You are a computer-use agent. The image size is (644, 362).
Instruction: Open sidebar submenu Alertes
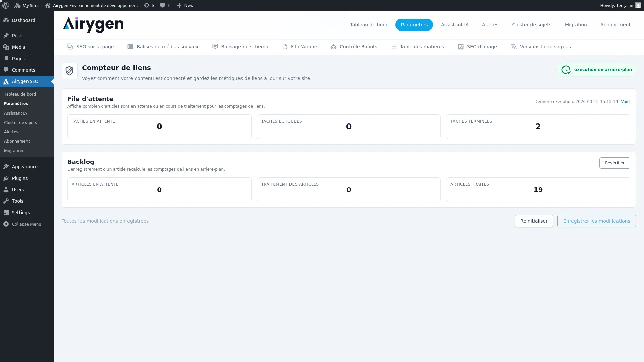click(x=11, y=132)
